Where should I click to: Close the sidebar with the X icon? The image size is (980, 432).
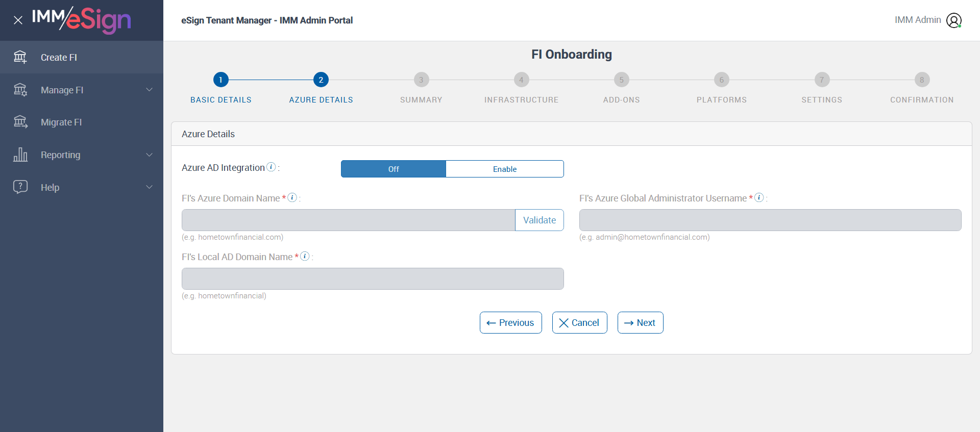coord(18,20)
